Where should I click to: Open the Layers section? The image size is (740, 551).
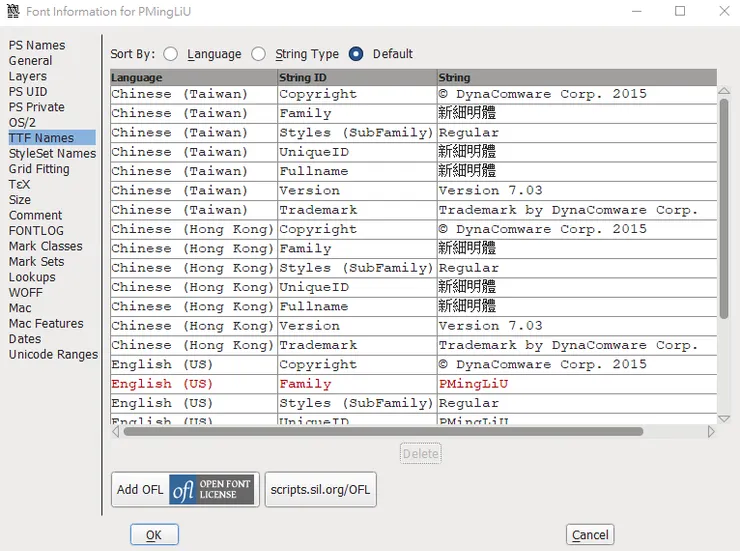pyautogui.click(x=27, y=76)
